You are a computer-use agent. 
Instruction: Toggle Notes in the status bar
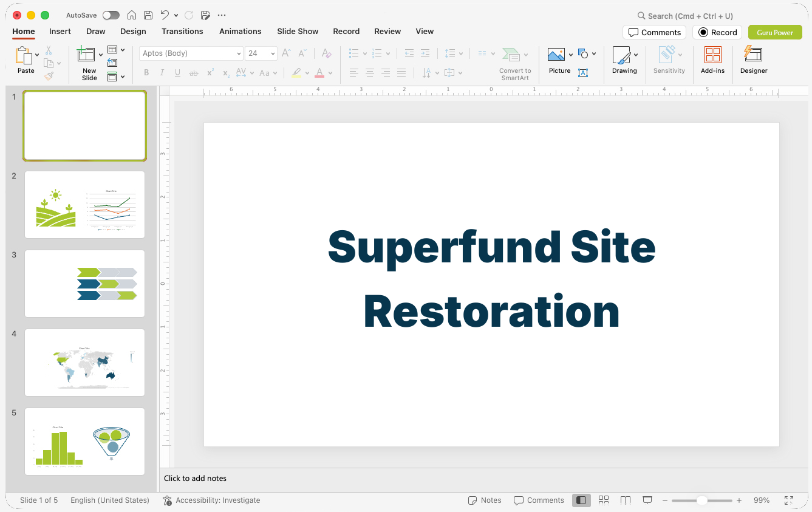[485, 500]
